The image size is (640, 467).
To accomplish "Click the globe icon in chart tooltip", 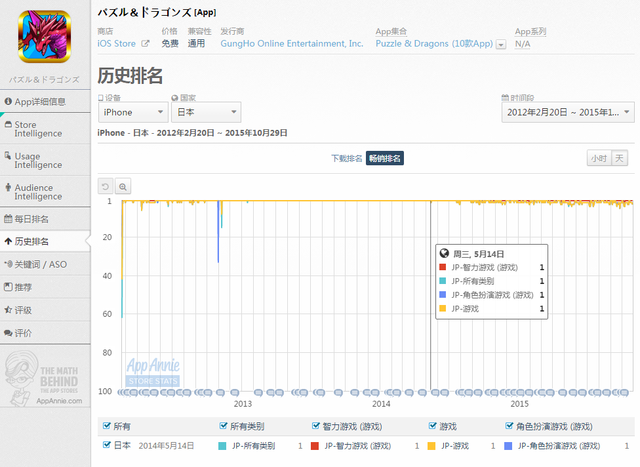I will pyautogui.click(x=444, y=254).
